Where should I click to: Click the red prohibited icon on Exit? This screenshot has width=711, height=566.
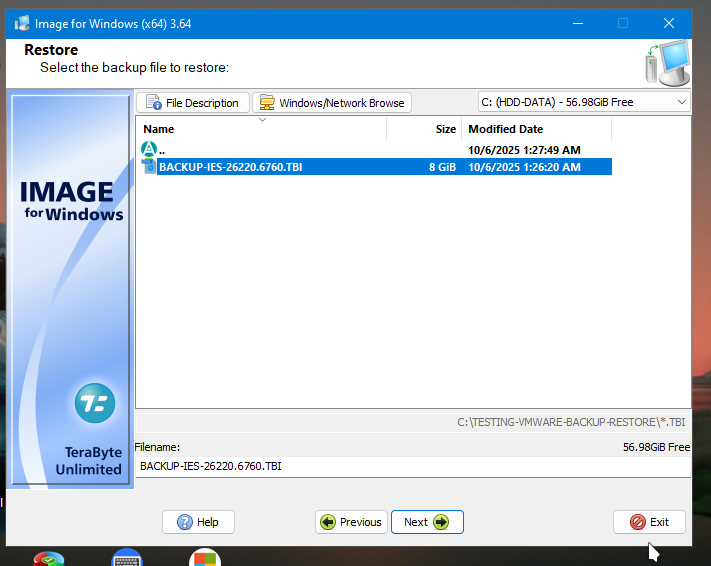[x=638, y=522]
